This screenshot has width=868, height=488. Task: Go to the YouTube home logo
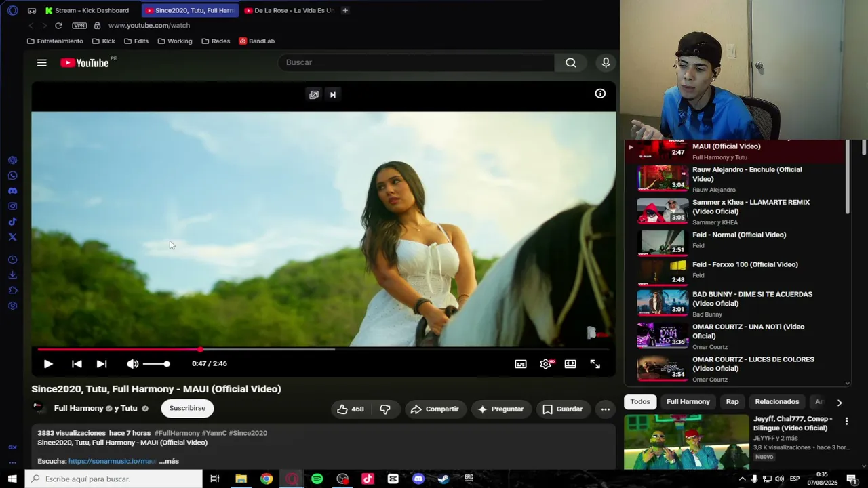tap(85, 63)
